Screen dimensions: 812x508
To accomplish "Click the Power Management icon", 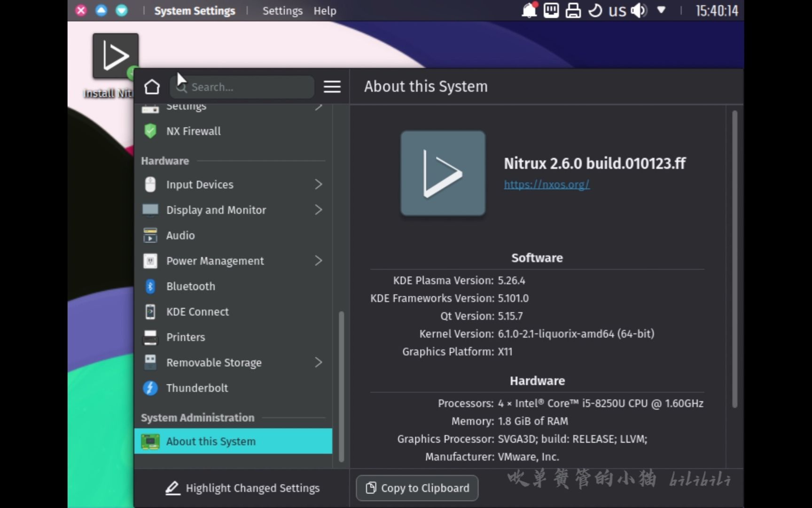I will pyautogui.click(x=150, y=261).
